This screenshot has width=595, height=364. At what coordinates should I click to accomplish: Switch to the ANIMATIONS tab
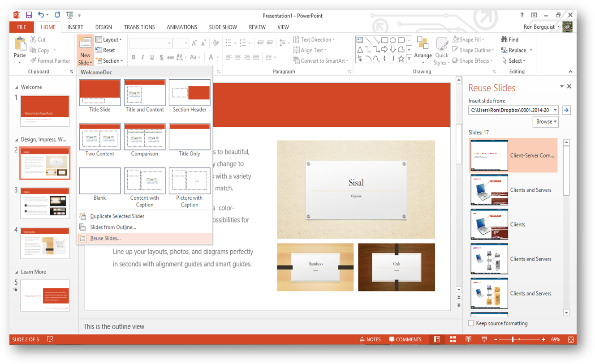coord(182,27)
